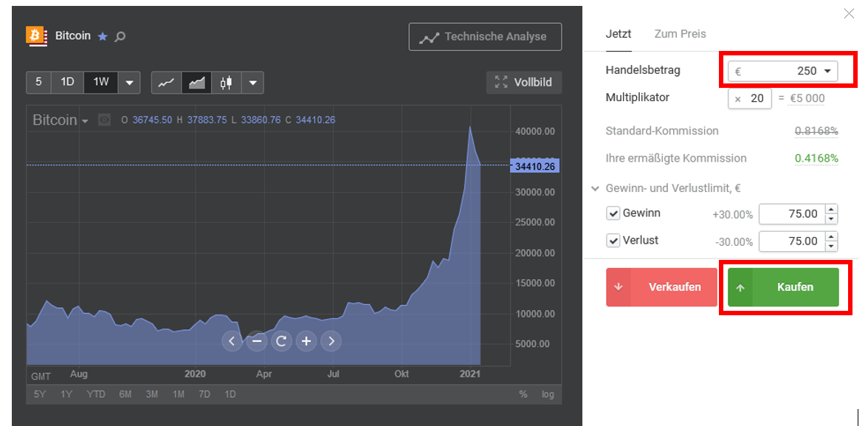Select the 1D timeframe
868x426 pixels.
(x=67, y=83)
